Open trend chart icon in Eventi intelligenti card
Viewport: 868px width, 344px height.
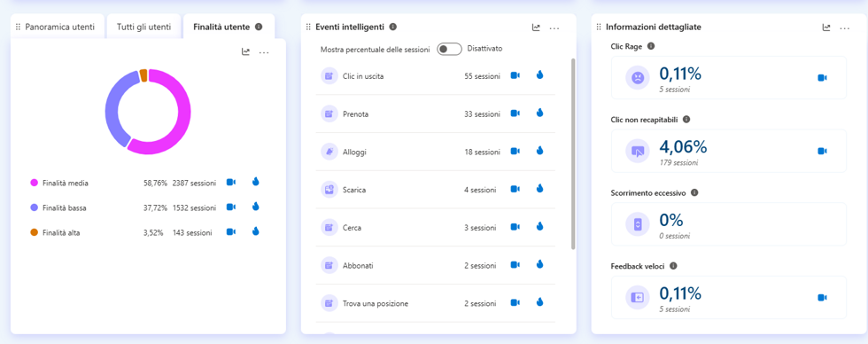click(x=536, y=27)
